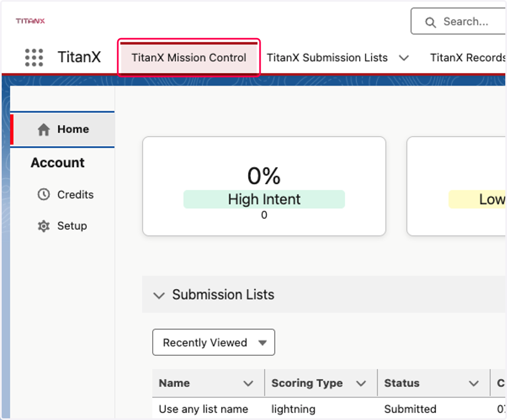Screen dimensions: 507x420
Task: Click the 'lightning' scoring type cell
Action: point(293,409)
